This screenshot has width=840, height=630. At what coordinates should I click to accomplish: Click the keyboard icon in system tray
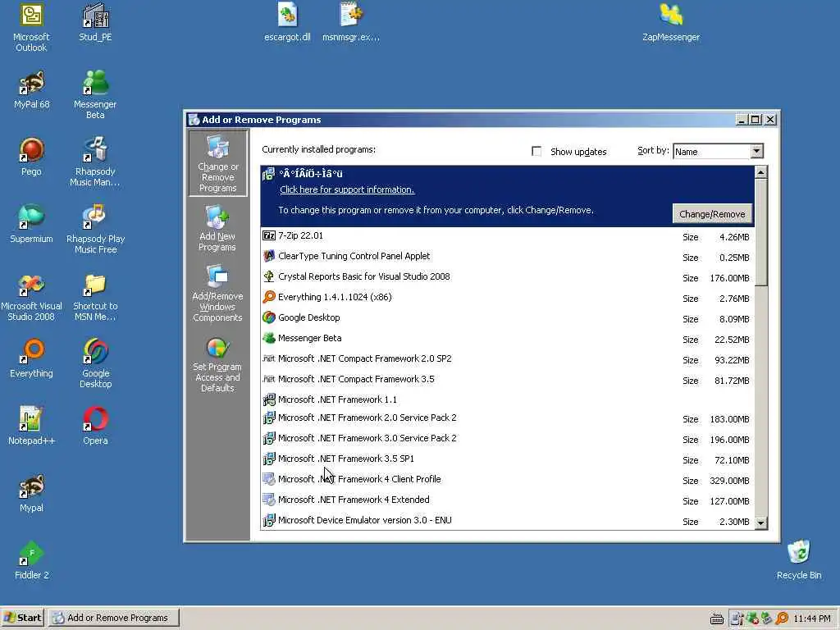coord(717,619)
